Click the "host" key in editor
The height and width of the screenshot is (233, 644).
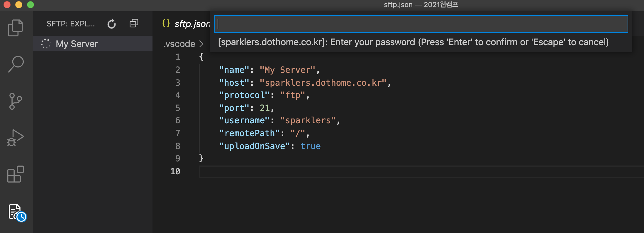click(234, 83)
